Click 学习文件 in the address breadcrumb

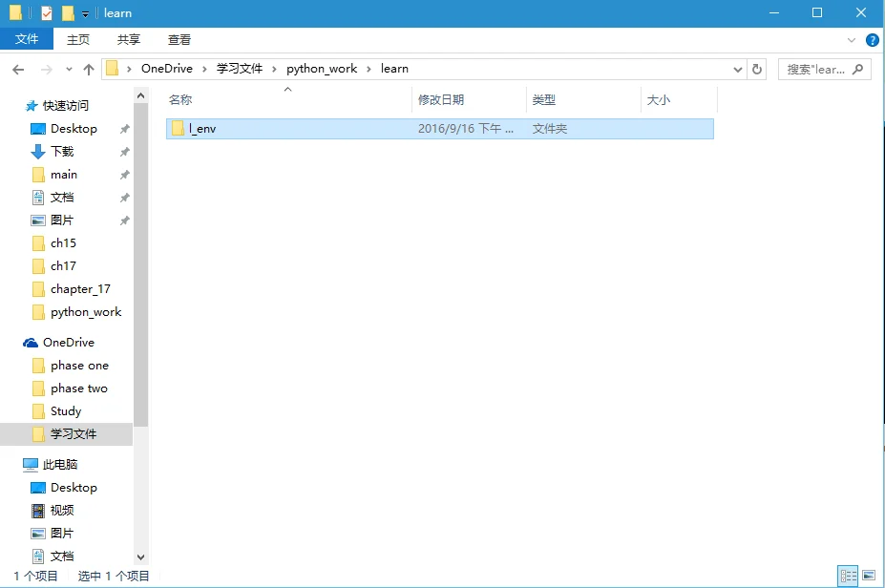pyautogui.click(x=240, y=69)
